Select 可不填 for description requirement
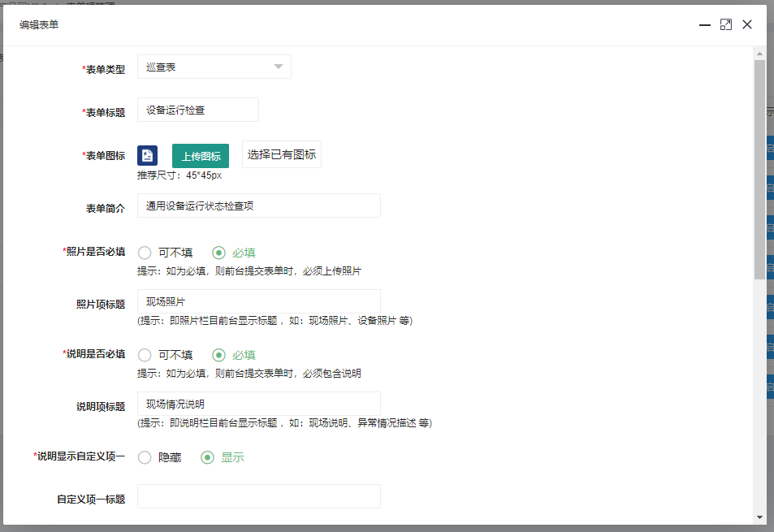The height and width of the screenshot is (532, 774). coord(145,355)
